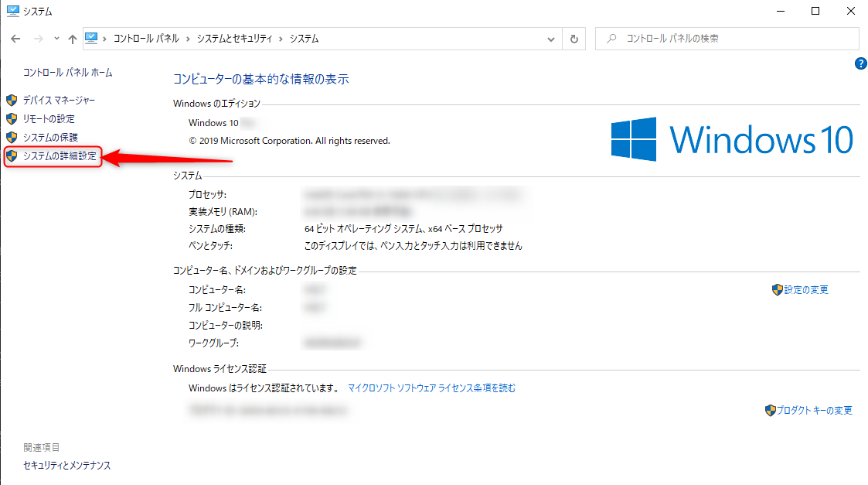This screenshot has width=868, height=485.
Task: Open デバイス マネージャー
Action: coord(59,101)
